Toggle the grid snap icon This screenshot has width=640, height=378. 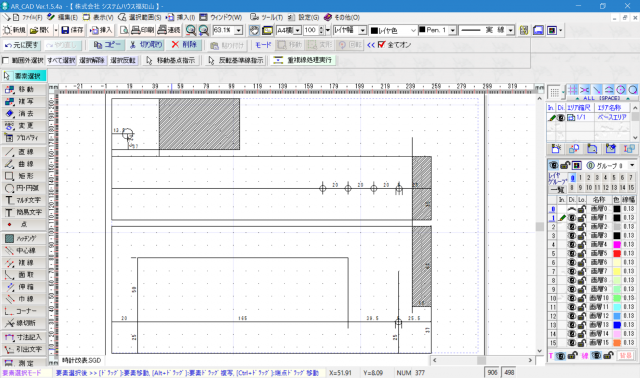573,90
